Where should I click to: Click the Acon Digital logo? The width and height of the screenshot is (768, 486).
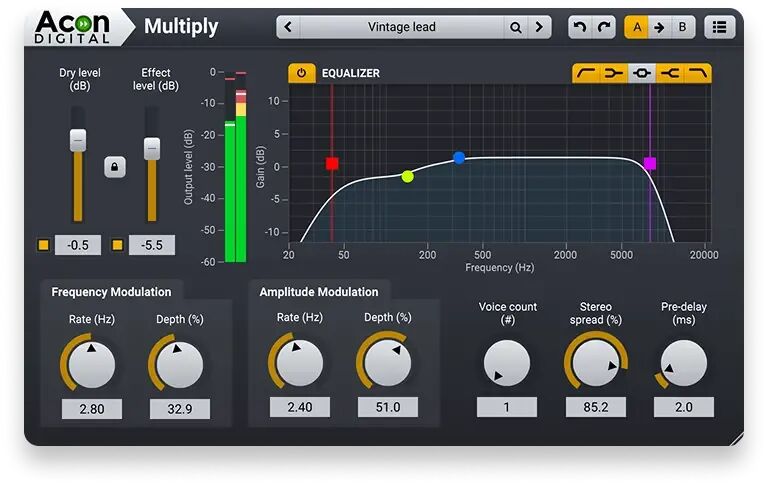tap(72, 27)
